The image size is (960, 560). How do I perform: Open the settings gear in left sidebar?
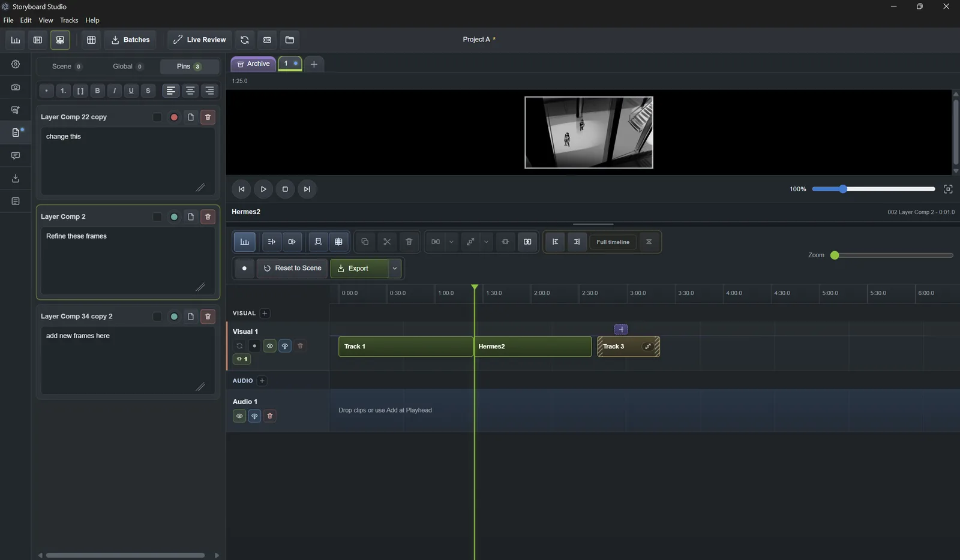[16, 64]
